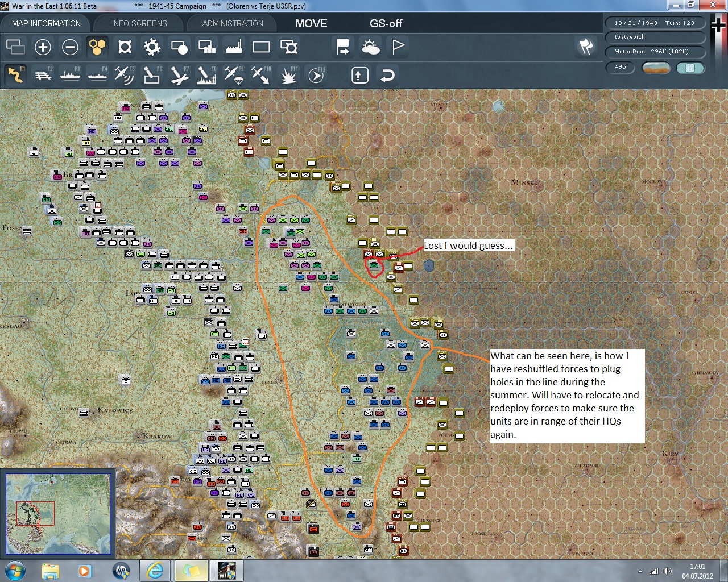Click the system tray volume icon
The width and height of the screenshot is (728, 582).
668,571
